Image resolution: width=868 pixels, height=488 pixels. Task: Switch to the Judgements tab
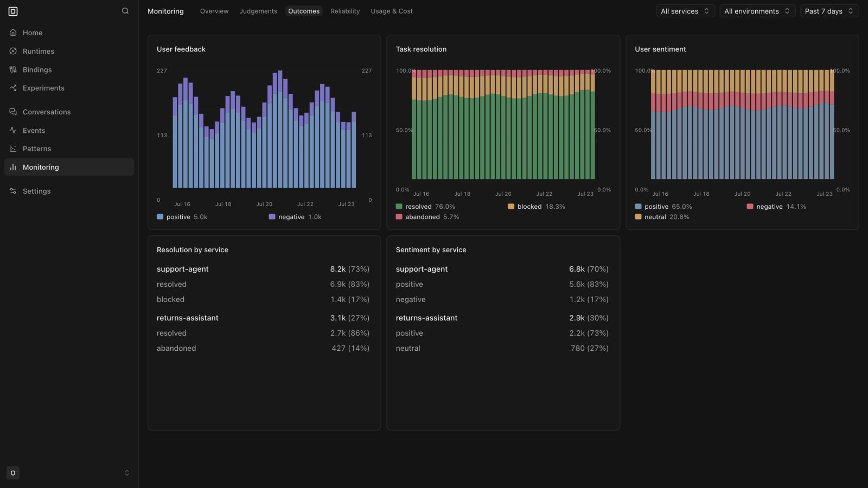258,11
